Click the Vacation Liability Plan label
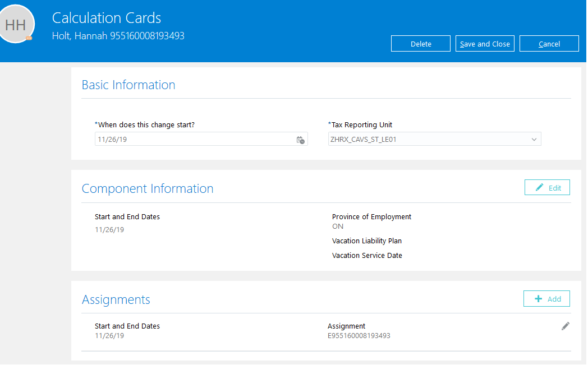 pyautogui.click(x=367, y=241)
